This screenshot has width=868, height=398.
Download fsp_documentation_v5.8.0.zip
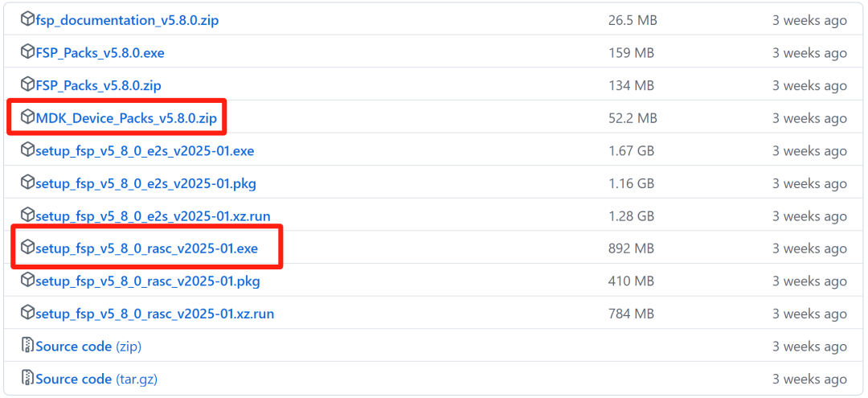127,20
